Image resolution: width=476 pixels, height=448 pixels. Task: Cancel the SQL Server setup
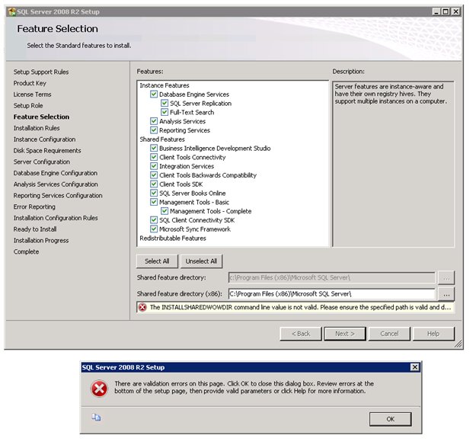coord(389,334)
